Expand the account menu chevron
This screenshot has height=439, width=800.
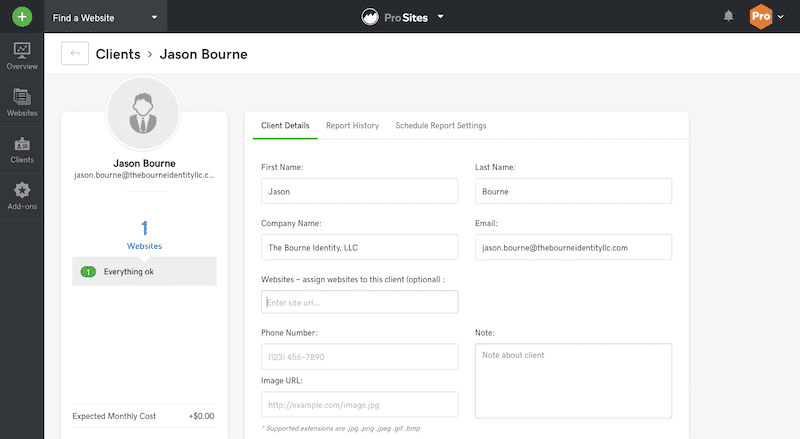pos(781,17)
